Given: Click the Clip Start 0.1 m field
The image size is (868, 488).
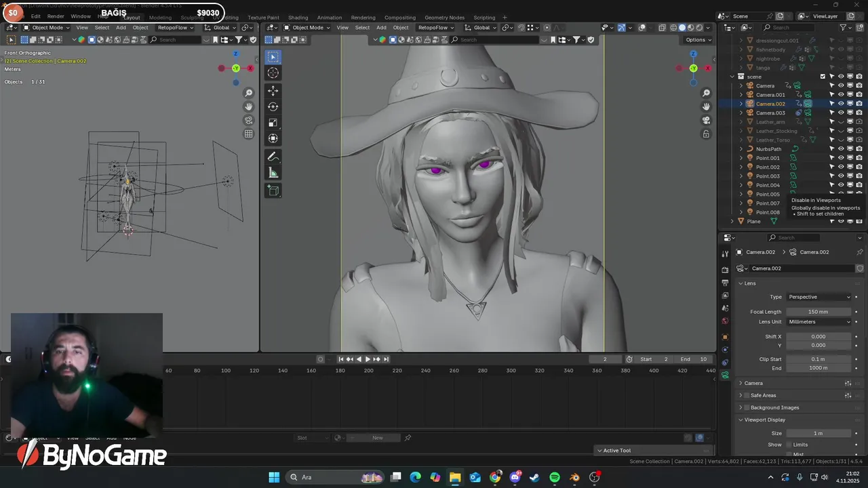Looking at the screenshot, I should coord(818,359).
